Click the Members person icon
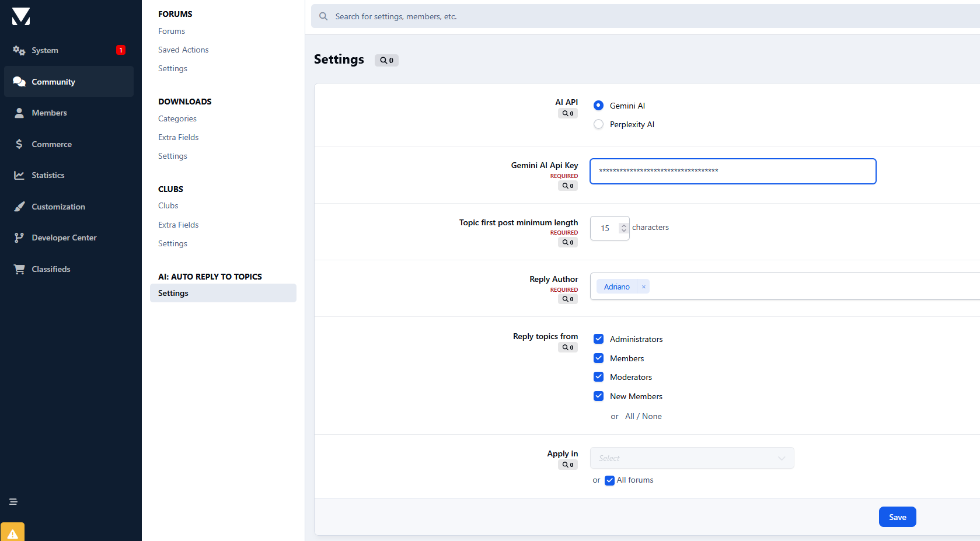This screenshot has width=980, height=541. tap(19, 113)
